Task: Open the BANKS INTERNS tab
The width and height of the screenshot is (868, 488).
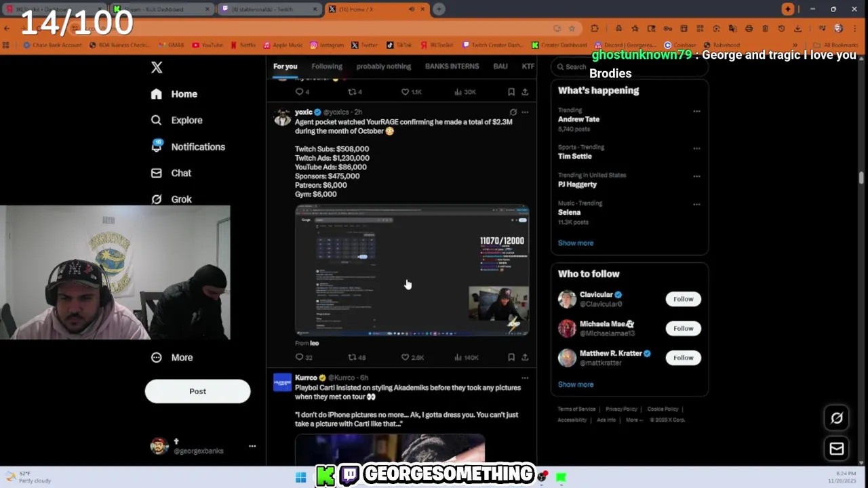Action: pos(452,66)
